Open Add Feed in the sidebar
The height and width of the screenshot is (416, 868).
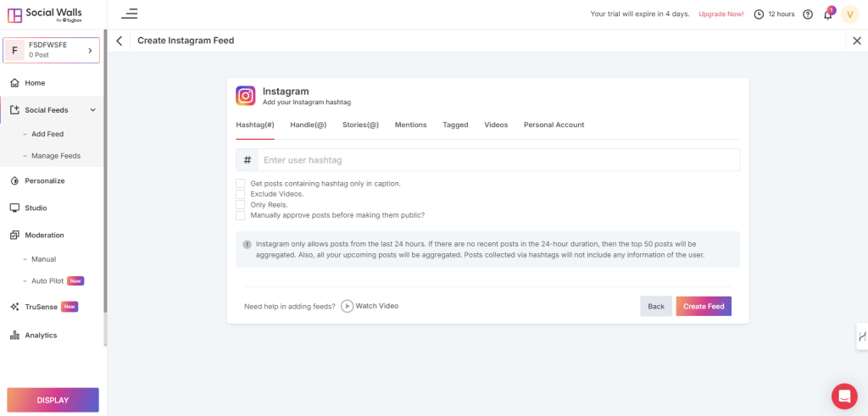tap(47, 134)
